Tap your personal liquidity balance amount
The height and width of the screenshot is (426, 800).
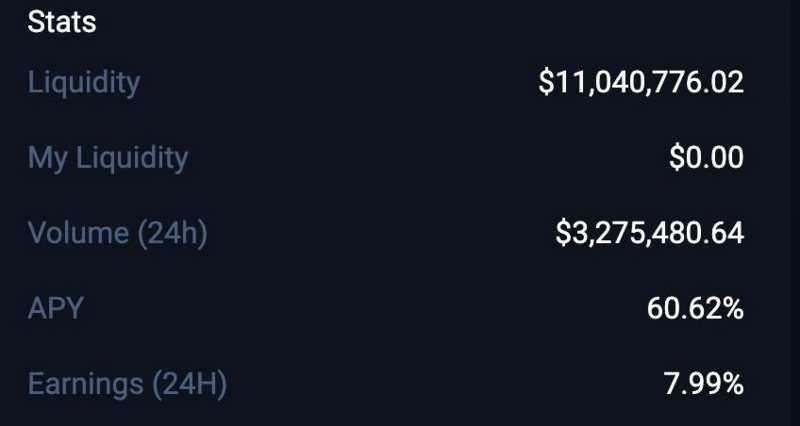click(706, 157)
